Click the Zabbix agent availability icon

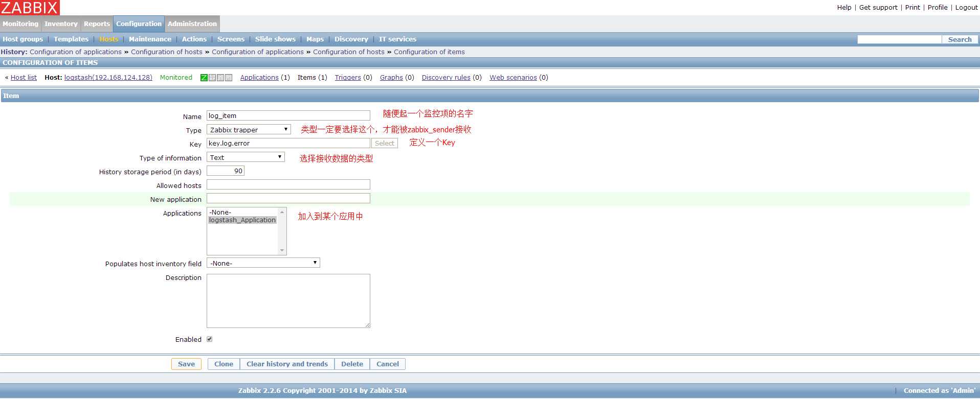coord(204,78)
